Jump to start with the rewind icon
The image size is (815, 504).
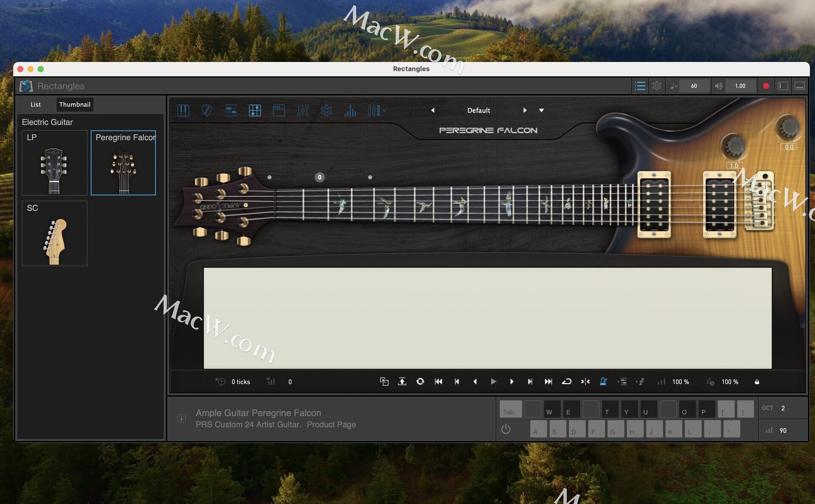click(438, 382)
